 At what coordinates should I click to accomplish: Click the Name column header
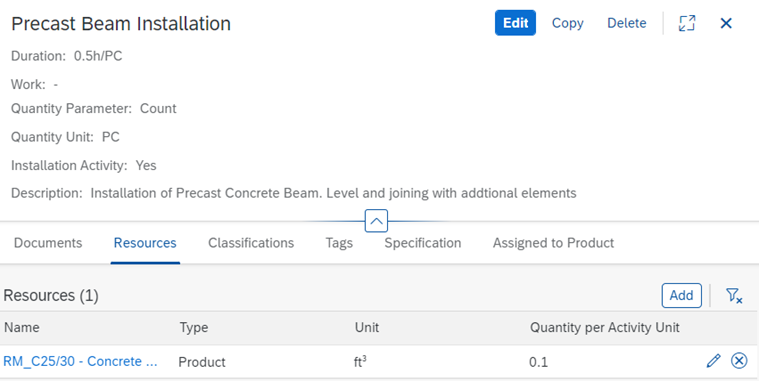[x=22, y=328]
